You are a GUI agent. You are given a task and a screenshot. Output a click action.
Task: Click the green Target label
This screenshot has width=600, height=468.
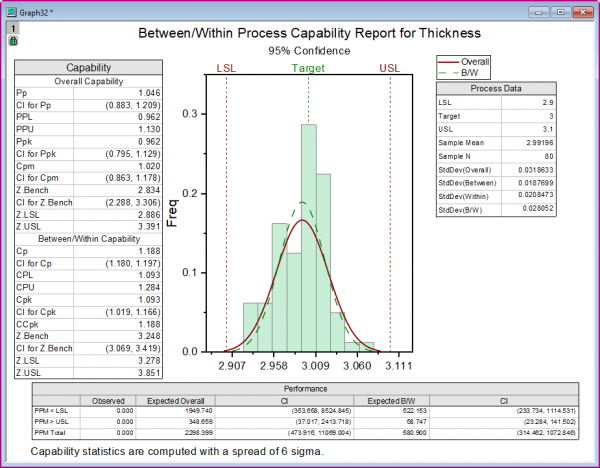[308, 68]
